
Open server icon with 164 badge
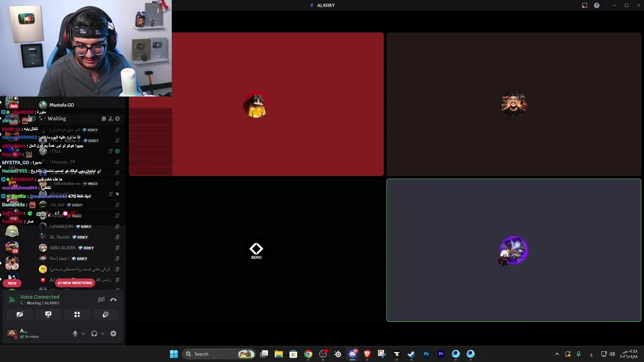coord(12,103)
